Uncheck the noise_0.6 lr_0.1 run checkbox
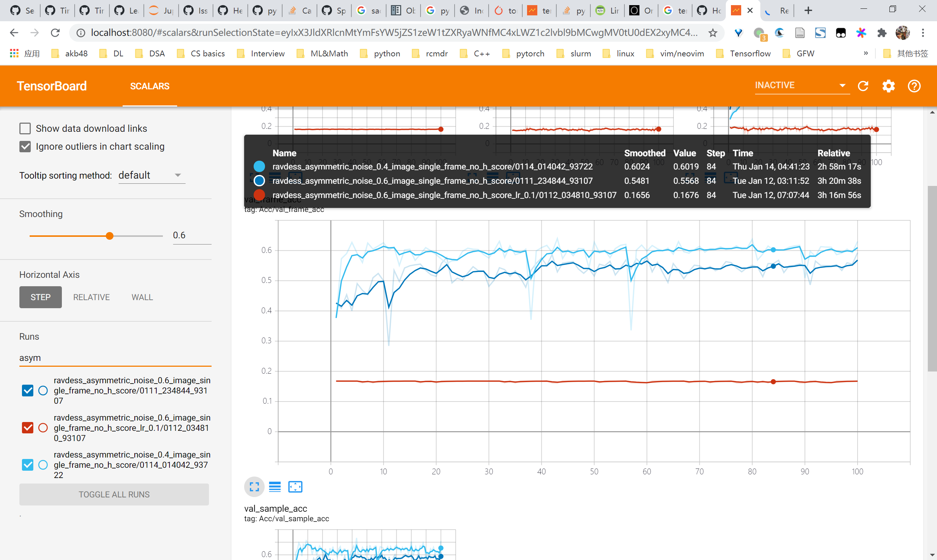This screenshot has width=937, height=560. 27,428
